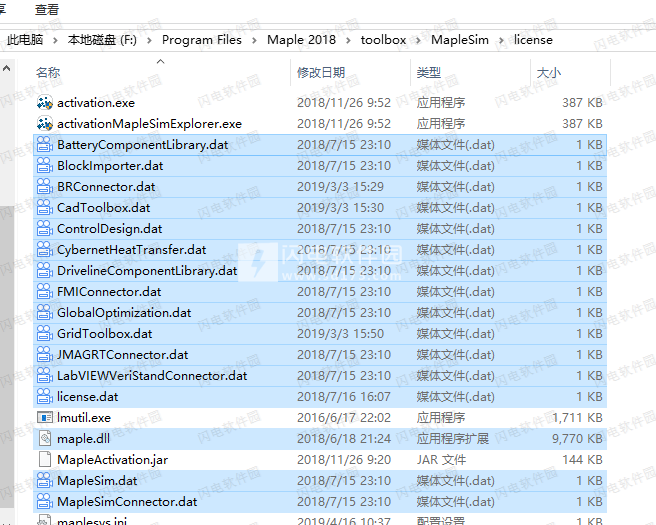Click the CadToolbox.dat file icon

click(45, 208)
